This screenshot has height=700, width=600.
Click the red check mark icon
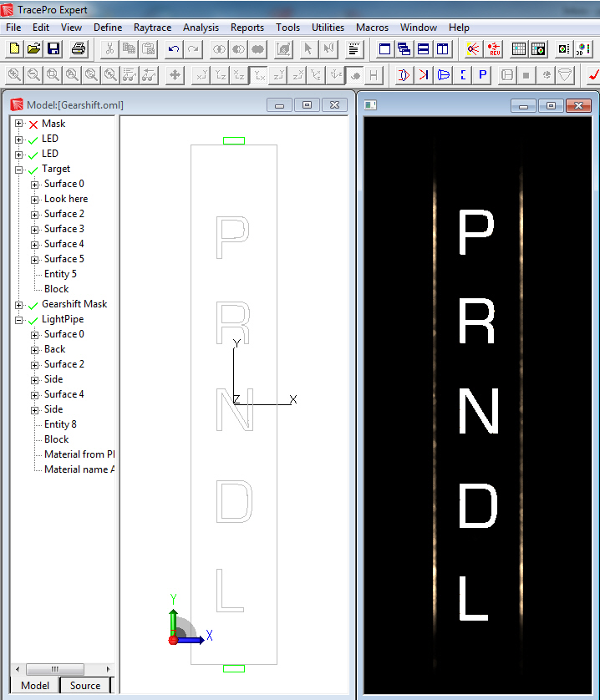(x=593, y=75)
